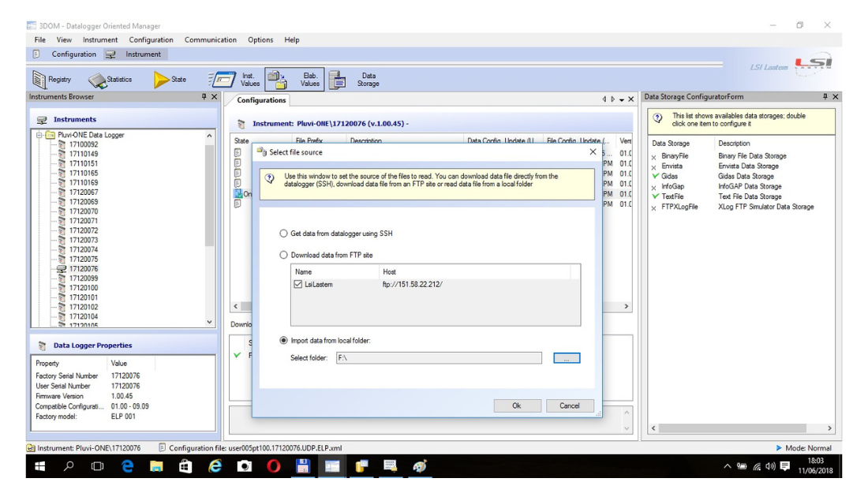Open the Communication menu
868x497 pixels.
[x=210, y=39]
